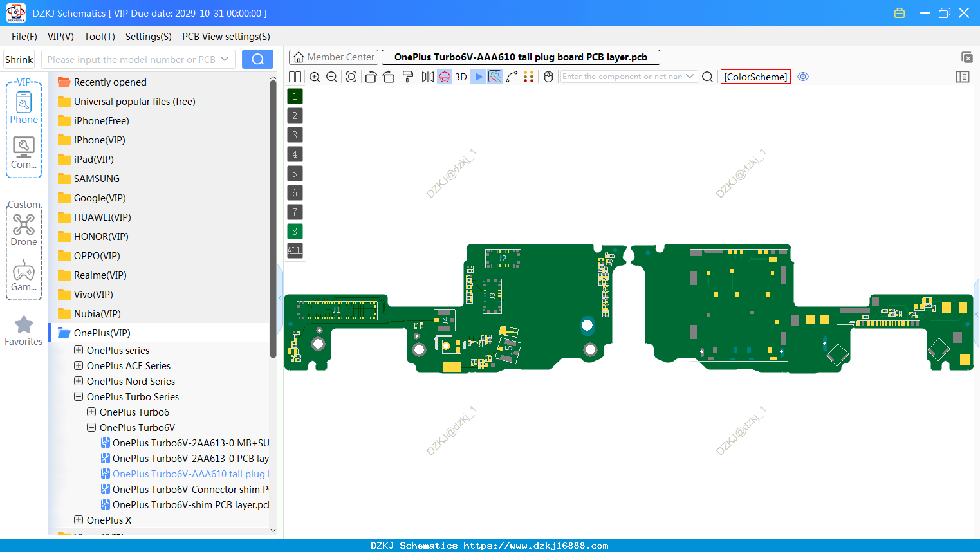
Task: Show ALL PCB layers
Action: point(295,251)
